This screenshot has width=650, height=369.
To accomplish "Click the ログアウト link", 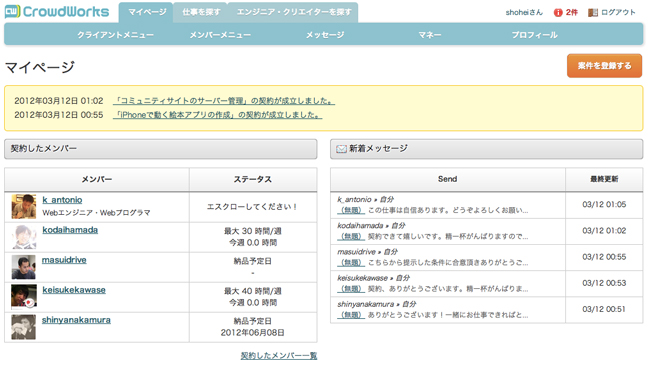I will 618,12.
